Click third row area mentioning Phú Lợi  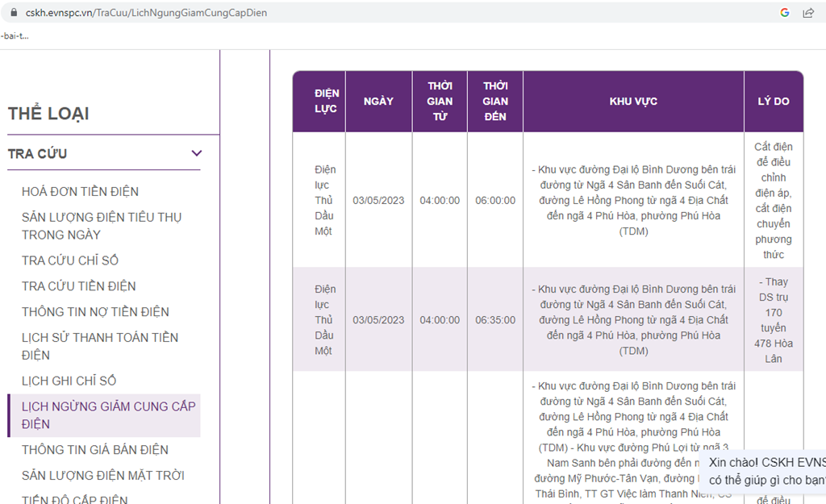pos(633,439)
